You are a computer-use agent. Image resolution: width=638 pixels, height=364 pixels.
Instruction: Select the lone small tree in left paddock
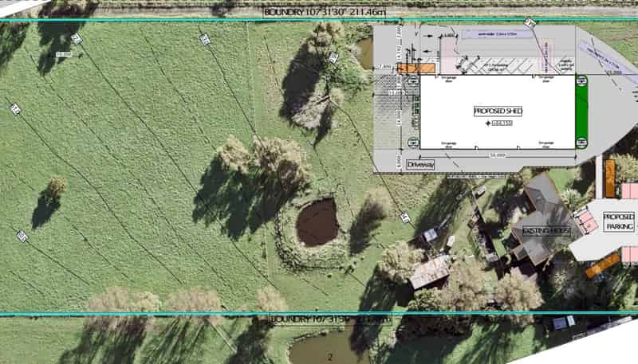point(54,189)
